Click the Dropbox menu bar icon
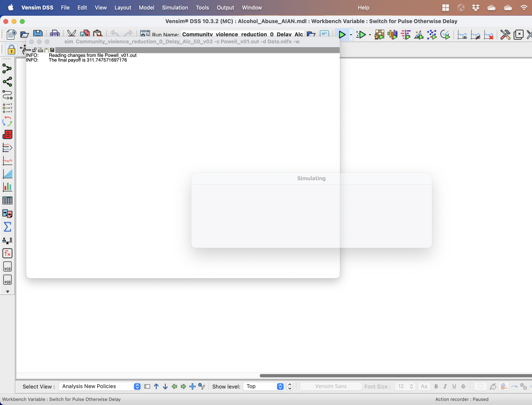 [475, 7]
